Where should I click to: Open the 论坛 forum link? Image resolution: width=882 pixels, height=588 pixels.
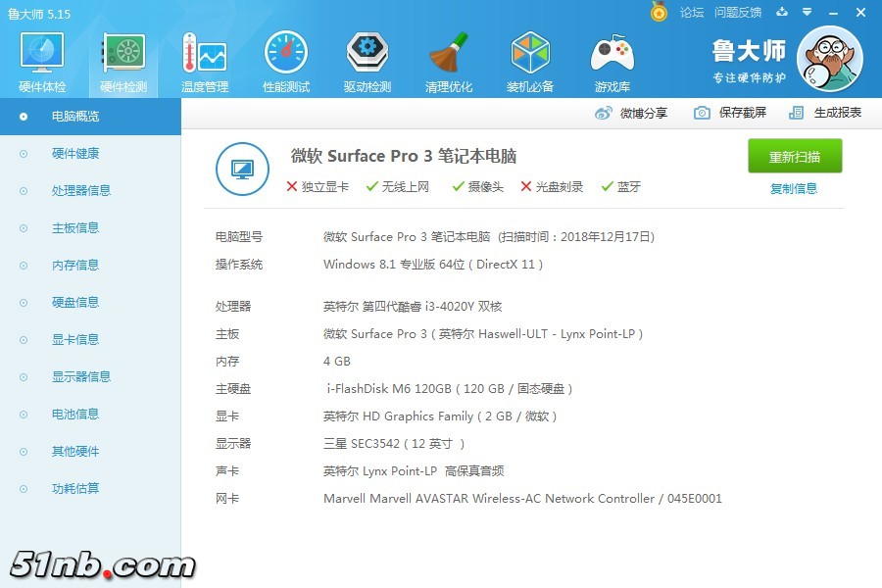pos(692,13)
